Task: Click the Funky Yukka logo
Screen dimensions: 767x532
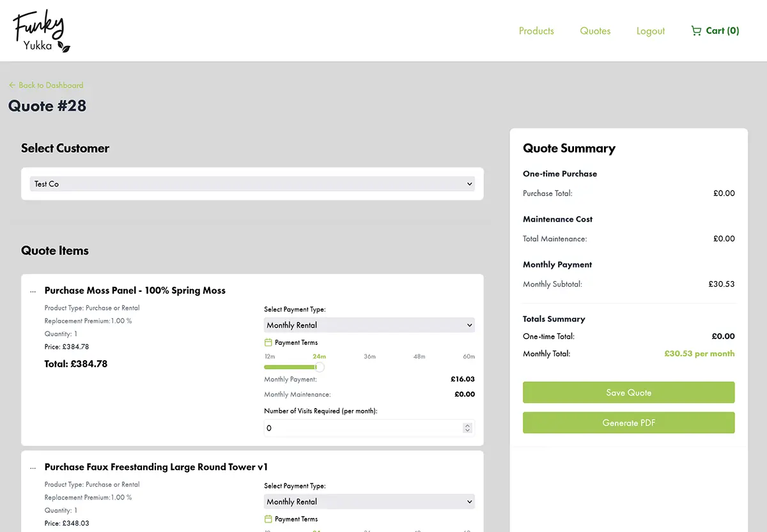Action: click(40, 30)
